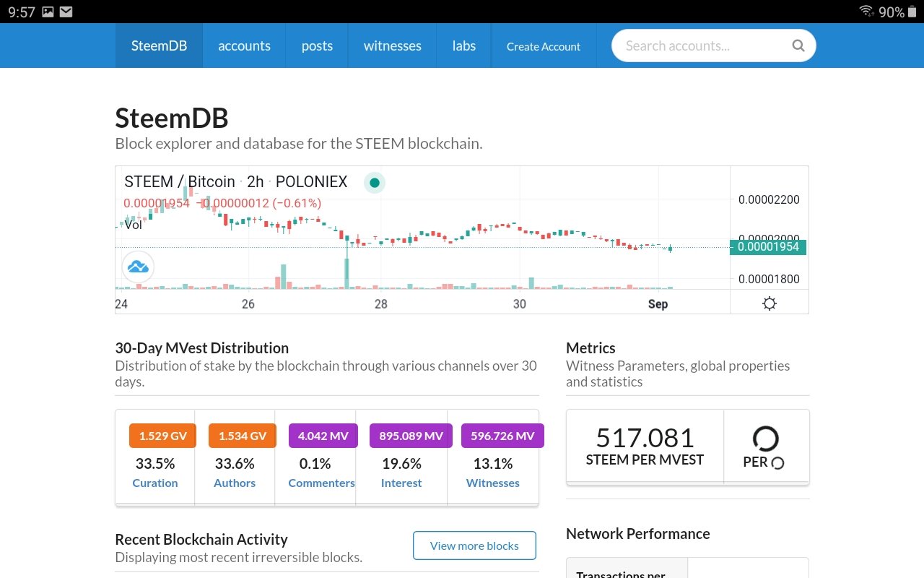Image resolution: width=924 pixels, height=578 pixels.
Task: Click the 596.726 MV purple badge
Action: pyautogui.click(x=502, y=436)
